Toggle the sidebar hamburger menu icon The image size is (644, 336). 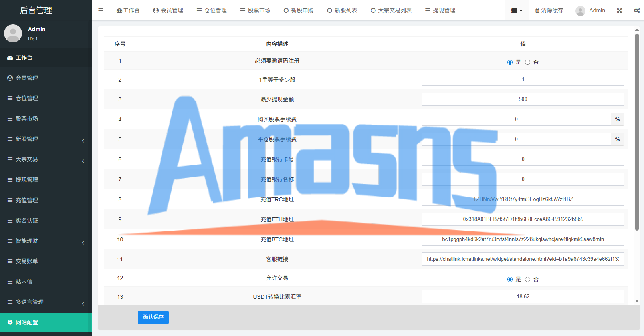coord(101,10)
